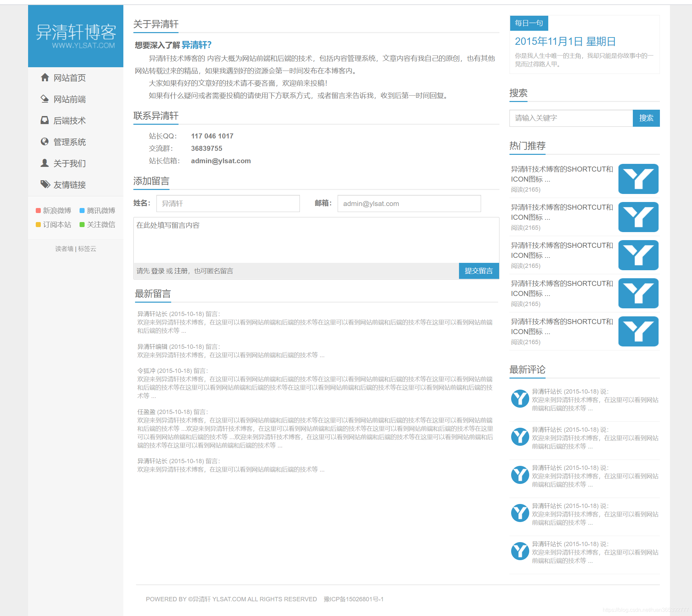The width and height of the screenshot is (692, 616).
Task: Click the fourth 热门推荐 Y thumbnail
Action: click(x=638, y=293)
